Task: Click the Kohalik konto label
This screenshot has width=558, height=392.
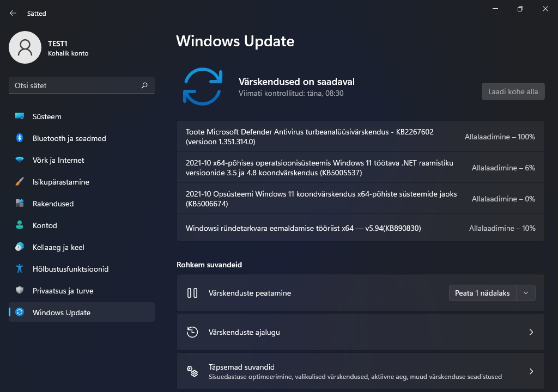Action: click(68, 53)
